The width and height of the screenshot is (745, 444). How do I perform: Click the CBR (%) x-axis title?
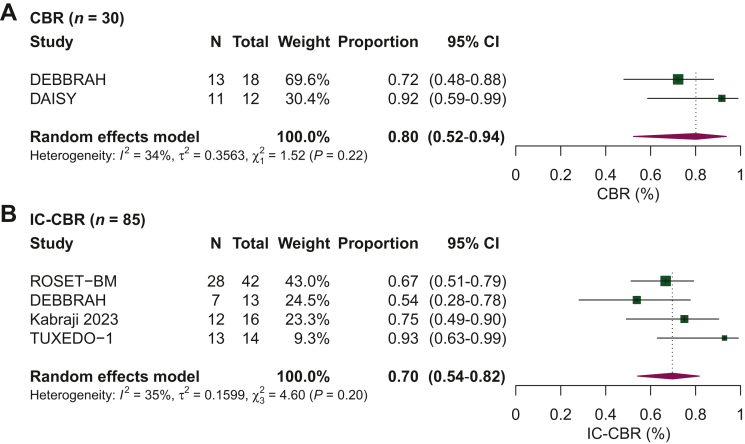click(x=628, y=191)
